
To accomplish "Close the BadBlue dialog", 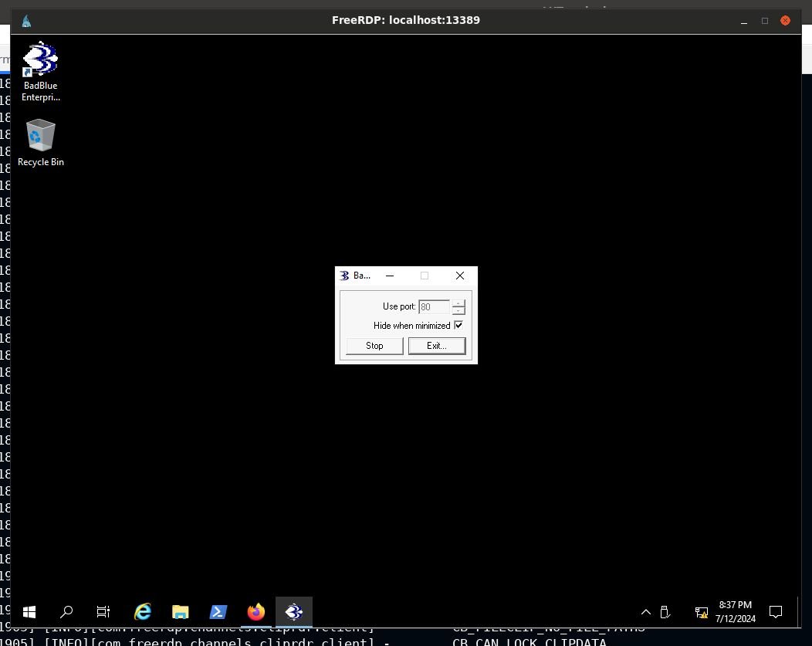I will coord(460,276).
